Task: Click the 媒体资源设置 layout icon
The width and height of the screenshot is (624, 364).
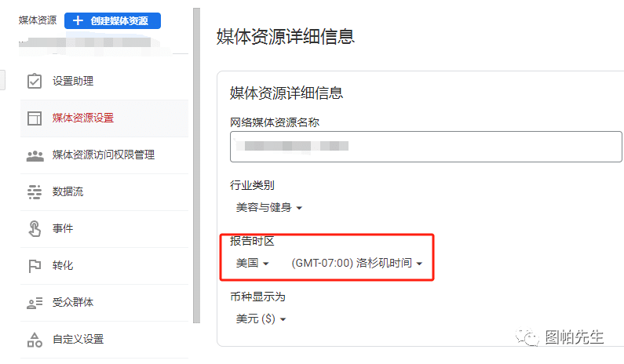Action: (x=35, y=118)
